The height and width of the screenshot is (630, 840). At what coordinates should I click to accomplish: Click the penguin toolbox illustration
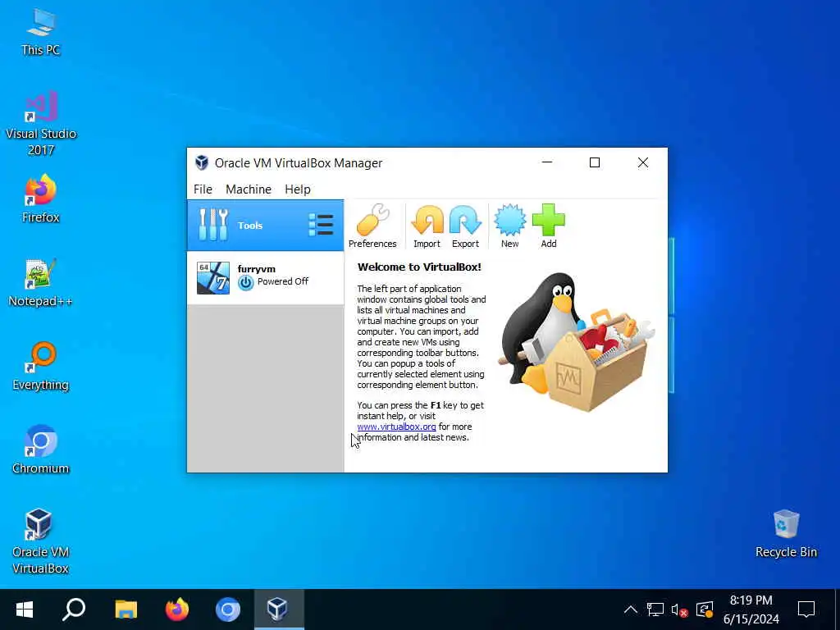pyautogui.click(x=577, y=342)
